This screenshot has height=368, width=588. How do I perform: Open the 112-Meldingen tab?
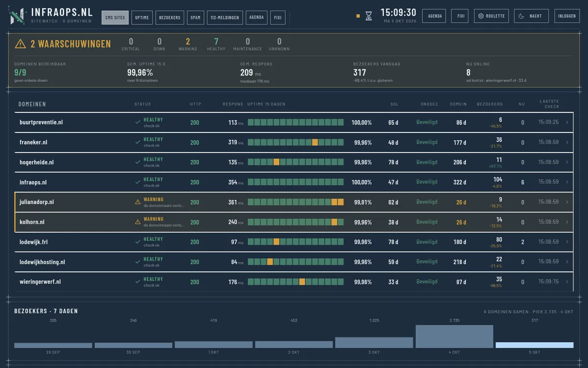225,18
